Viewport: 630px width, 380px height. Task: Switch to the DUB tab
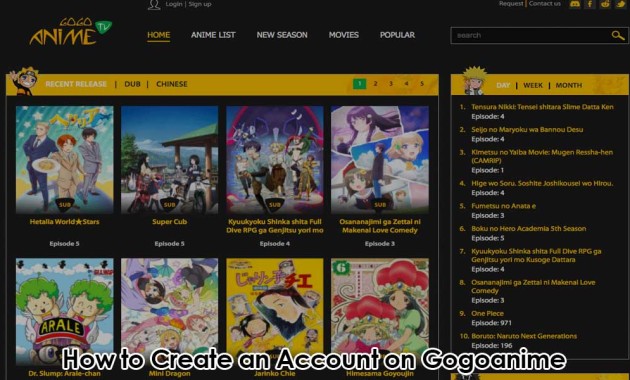coord(132,84)
